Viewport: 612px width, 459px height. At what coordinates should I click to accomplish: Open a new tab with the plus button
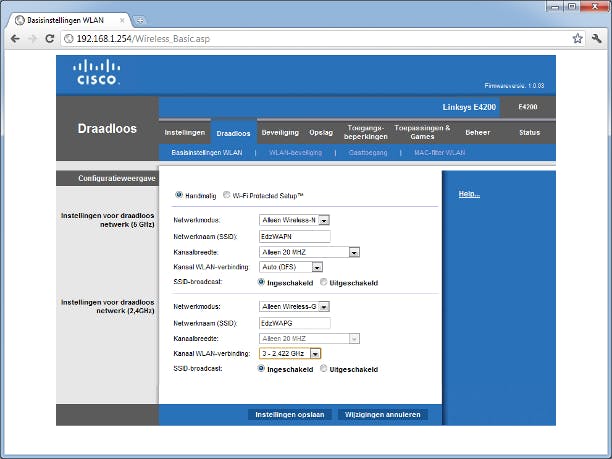tap(139, 20)
